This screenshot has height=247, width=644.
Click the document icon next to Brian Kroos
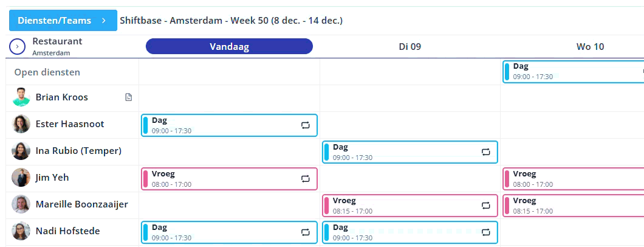128,97
